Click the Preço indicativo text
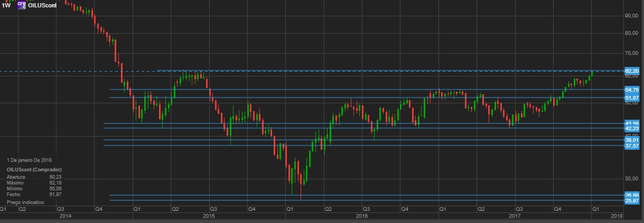The image size is (644, 223). click(25, 202)
